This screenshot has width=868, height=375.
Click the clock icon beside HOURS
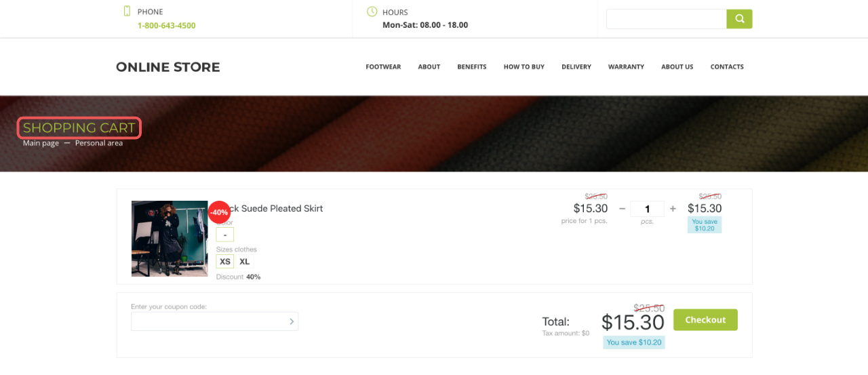pyautogui.click(x=372, y=12)
